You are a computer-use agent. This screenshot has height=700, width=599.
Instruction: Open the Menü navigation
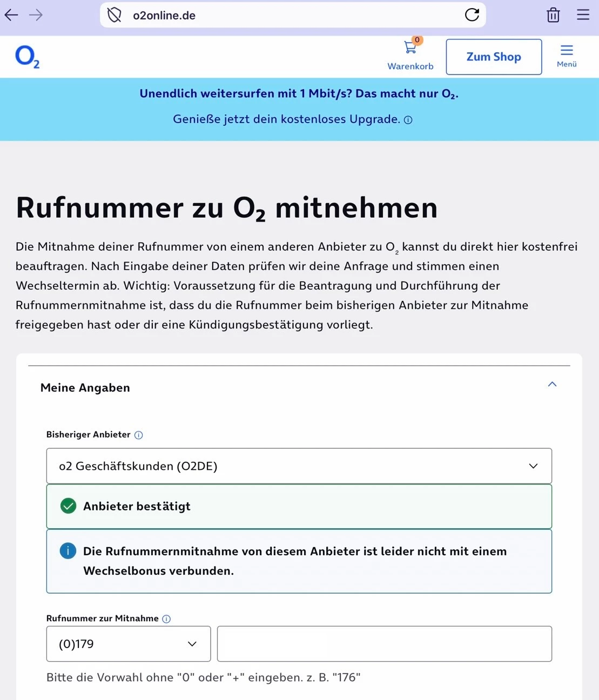567,56
